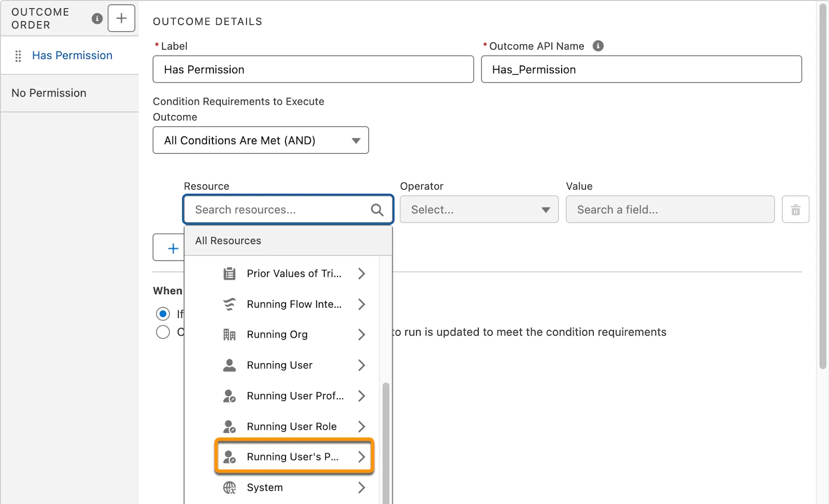Choose System resource entry

point(282,487)
